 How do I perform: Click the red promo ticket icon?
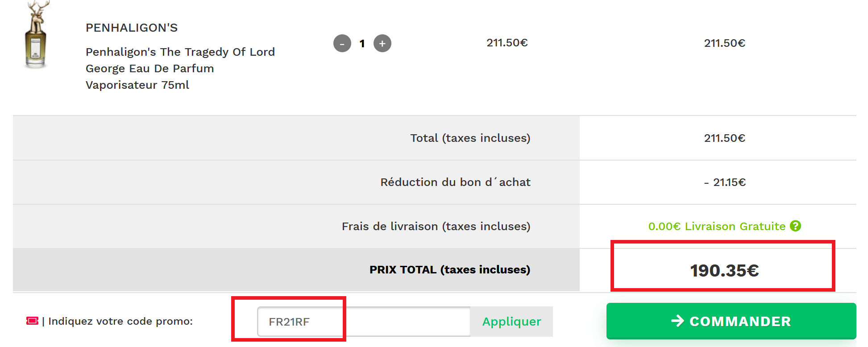click(x=33, y=321)
